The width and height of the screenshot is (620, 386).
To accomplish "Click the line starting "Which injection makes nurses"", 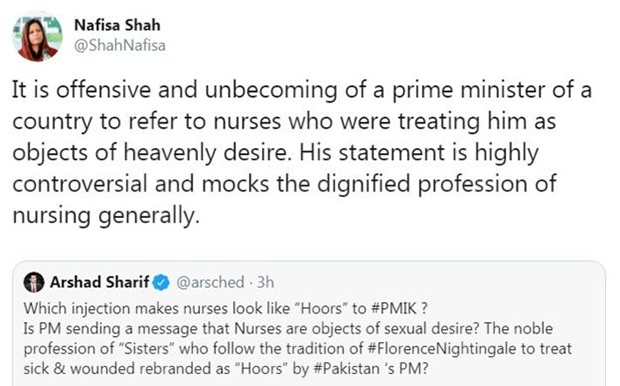I will [x=225, y=308].
